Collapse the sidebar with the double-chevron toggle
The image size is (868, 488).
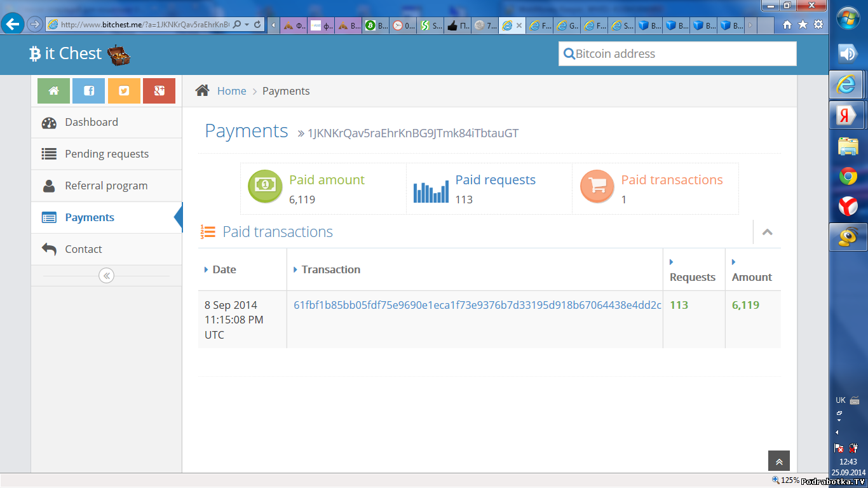pos(106,276)
